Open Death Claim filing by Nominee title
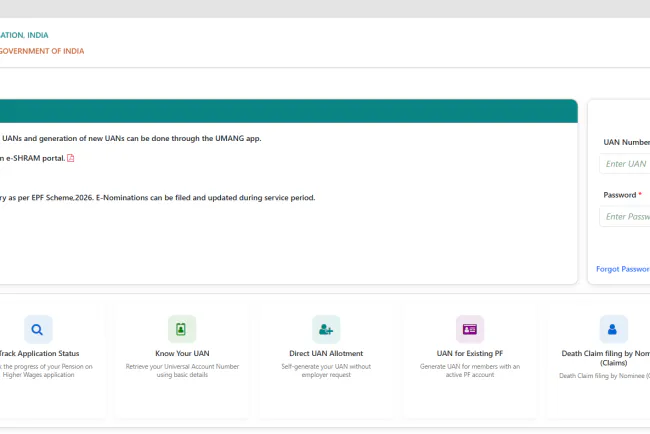Image resolution: width=650 pixels, height=434 pixels. click(x=606, y=358)
